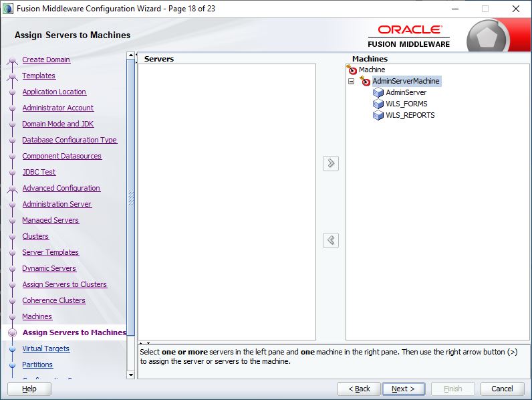Click the WLS_FORMS server cube icon
This screenshot has height=400, width=532.
pos(378,104)
